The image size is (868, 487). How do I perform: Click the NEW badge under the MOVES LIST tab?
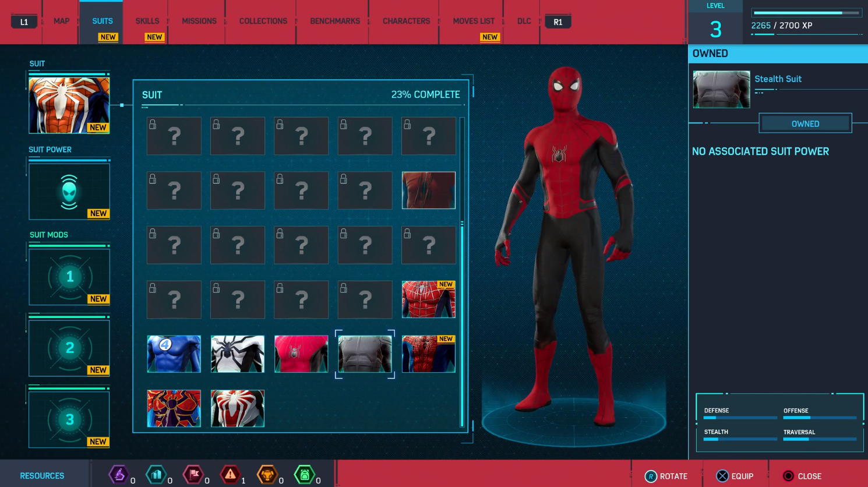point(490,37)
